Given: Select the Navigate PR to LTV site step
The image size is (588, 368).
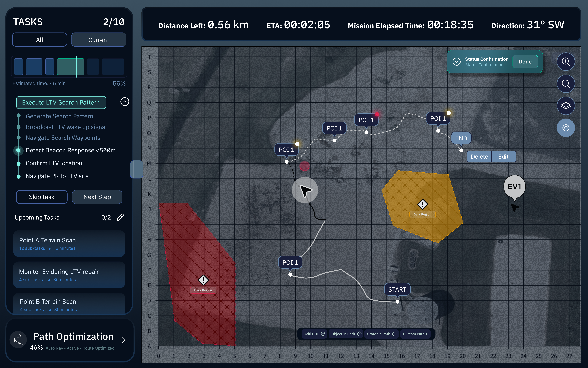Looking at the screenshot, I should 57,176.
